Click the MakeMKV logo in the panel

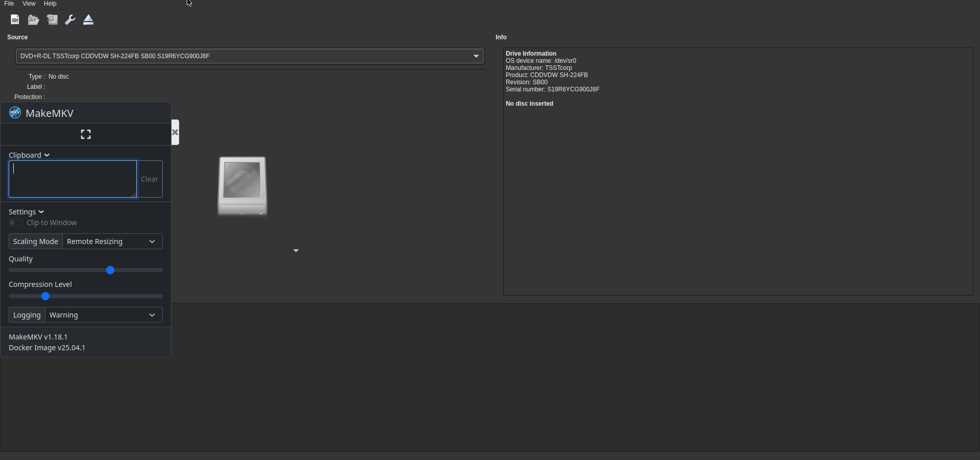click(x=15, y=113)
